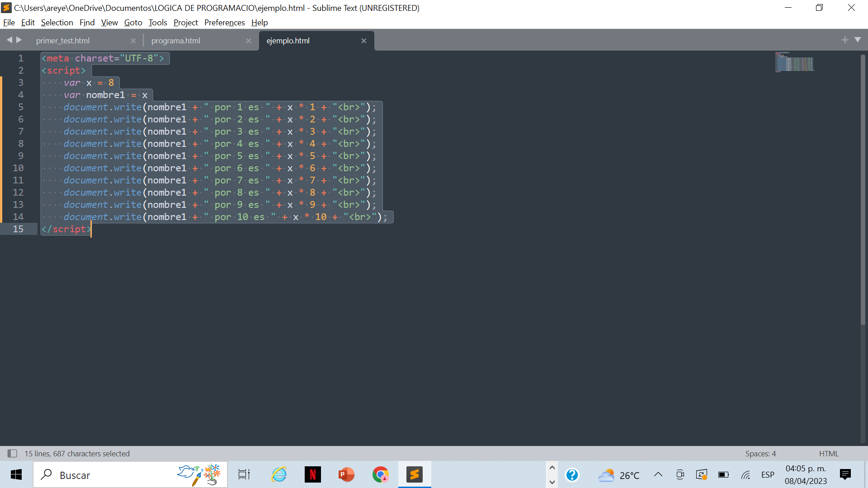Click line number 15 in gutter
The width and height of the screenshot is (868, 488).
[18, 229]
